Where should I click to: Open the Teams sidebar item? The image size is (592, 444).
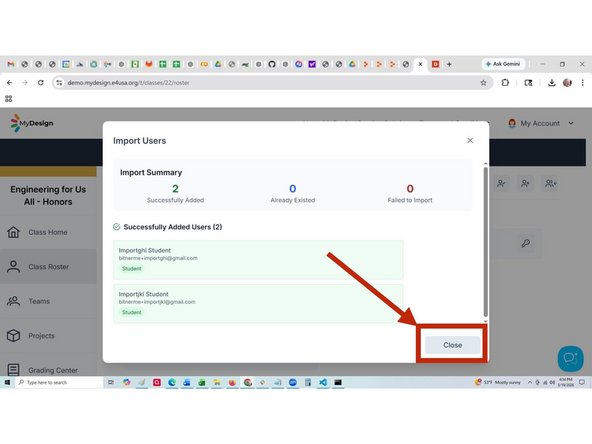point(39,301)
